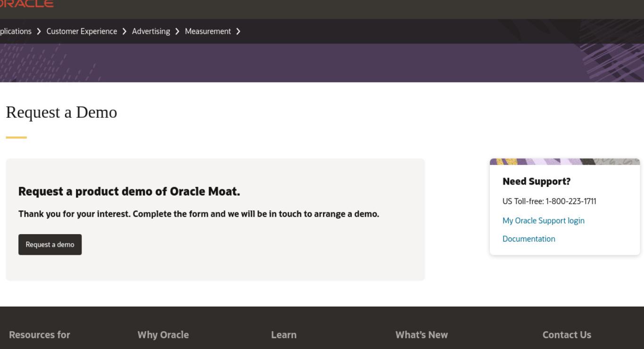Viewport: 644px width, 349px height.
Task: Click the Oracle logo in the header
Action: click(26, 4)
